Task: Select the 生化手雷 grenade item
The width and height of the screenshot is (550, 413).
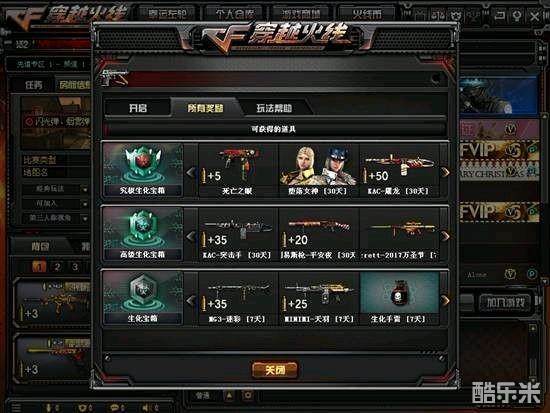Action: 399,298
